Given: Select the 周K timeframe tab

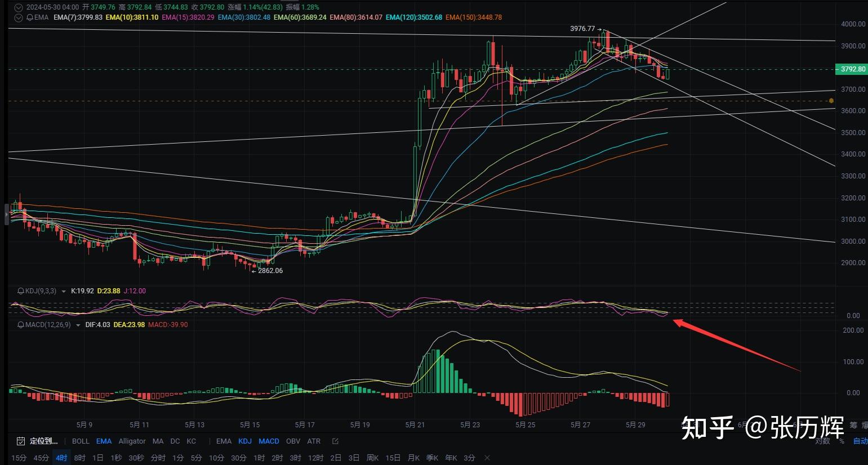Looking at the screenshot, I should tap(372, 458).
